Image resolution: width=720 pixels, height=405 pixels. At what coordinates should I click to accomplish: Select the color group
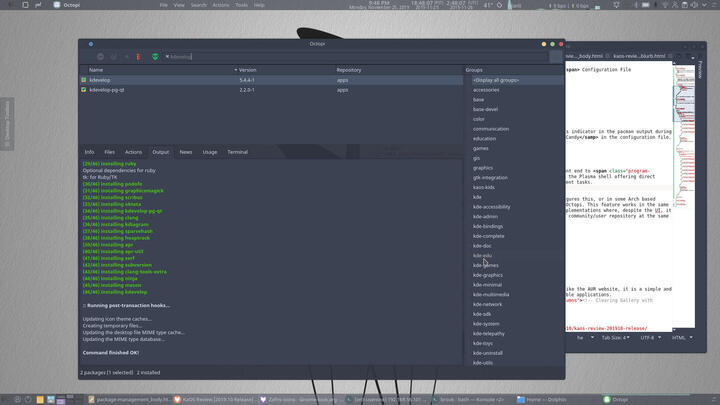[x=478, y=119]
